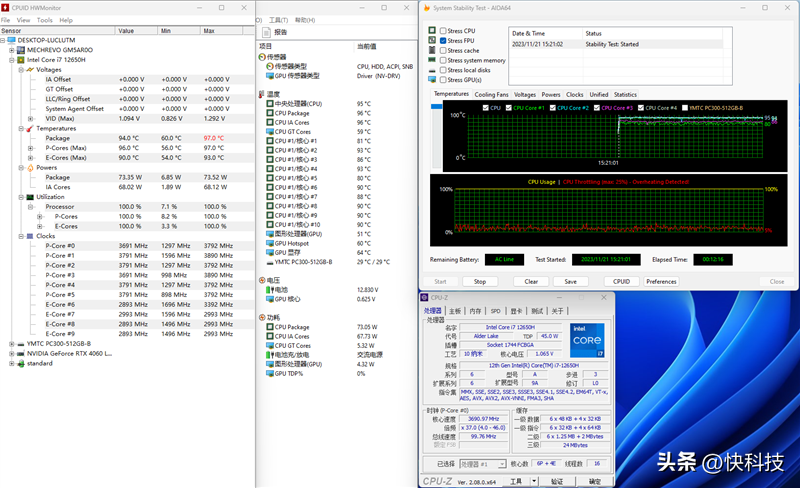800x488 pixels.
Task: Click the Voltages lightning icon in HWMonitor
Action: [x=30, y=70]
